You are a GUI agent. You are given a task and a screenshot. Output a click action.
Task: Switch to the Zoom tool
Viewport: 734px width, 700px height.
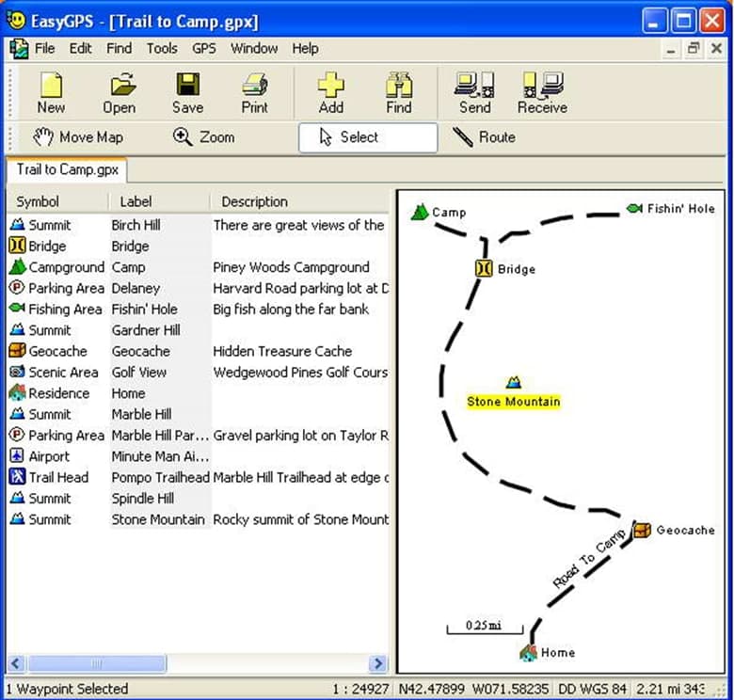(x=203, y=137)
